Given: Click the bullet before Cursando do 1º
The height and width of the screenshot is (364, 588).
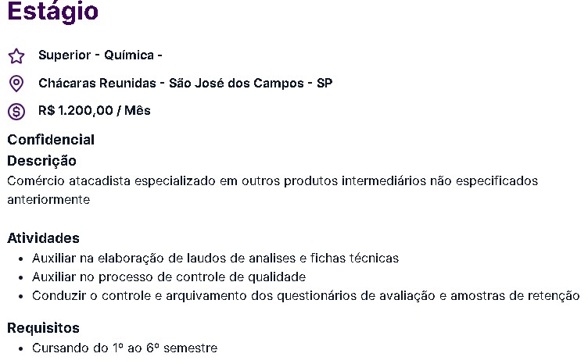Looking at the screenshot, I should (20, 348).
